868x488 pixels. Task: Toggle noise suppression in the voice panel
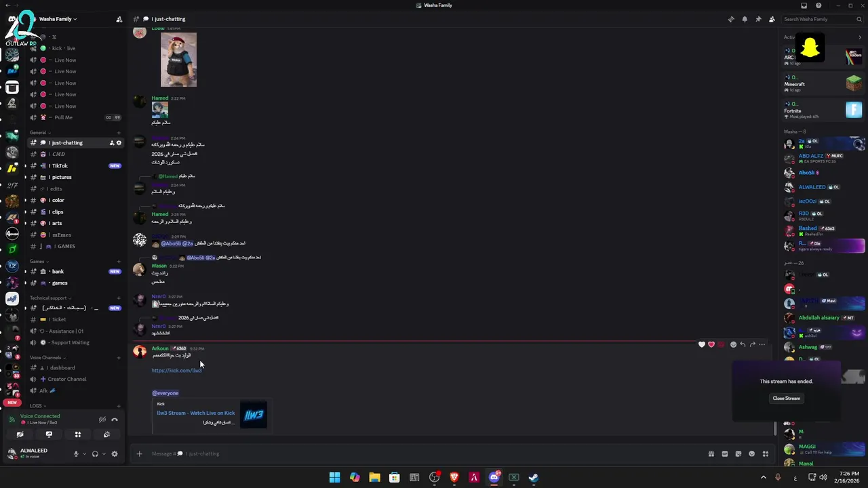pos(102,420)
